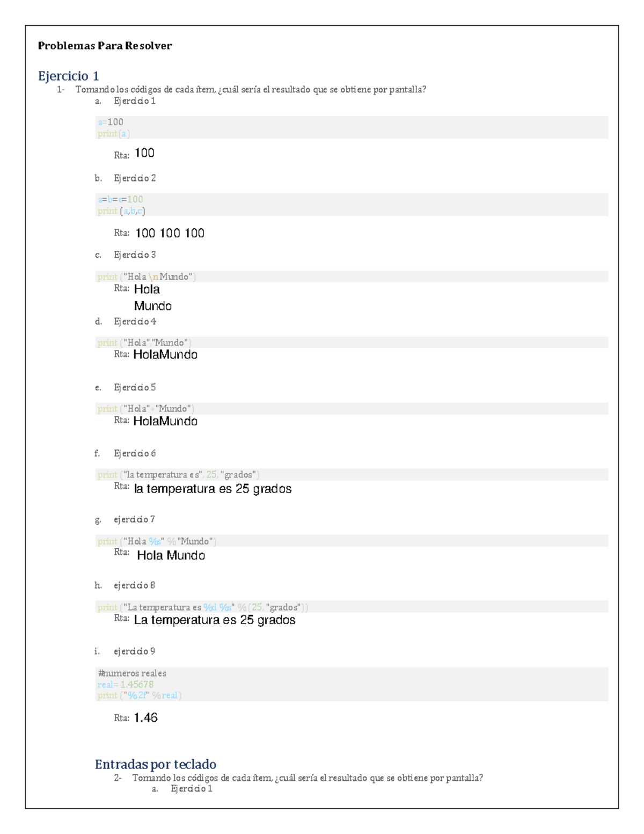Image resolution: width=644 pixels, height=834 pixels.
Task: Click the label "ejercicio 8" in item h
Action: click(134, 585)
